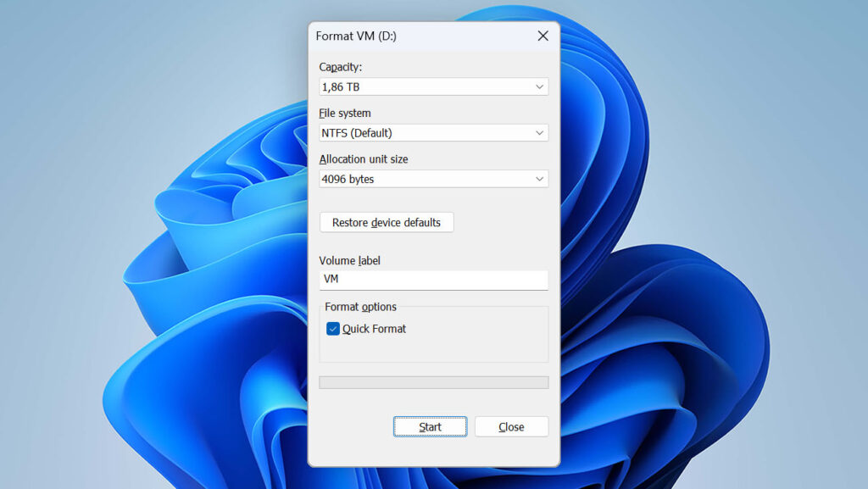Open the Allocation unit size dropdown
This screenshot has height=489, width=868.
(433, 179)
